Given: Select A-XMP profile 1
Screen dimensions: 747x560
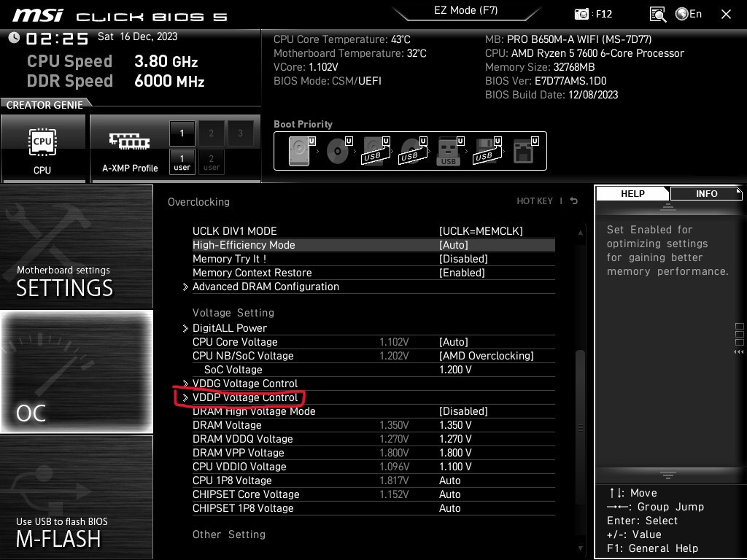Looking at the screenshot, I should pos(182,133).
